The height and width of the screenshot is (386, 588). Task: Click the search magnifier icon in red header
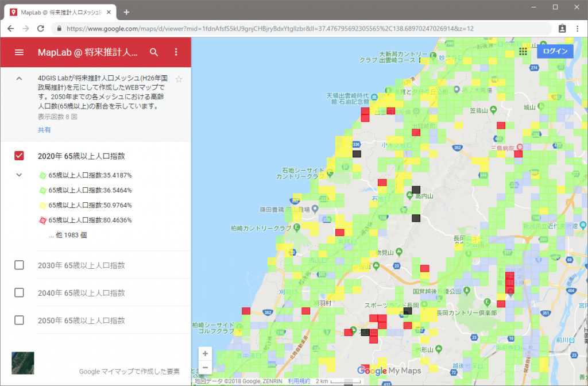click(x=154, y=52)
